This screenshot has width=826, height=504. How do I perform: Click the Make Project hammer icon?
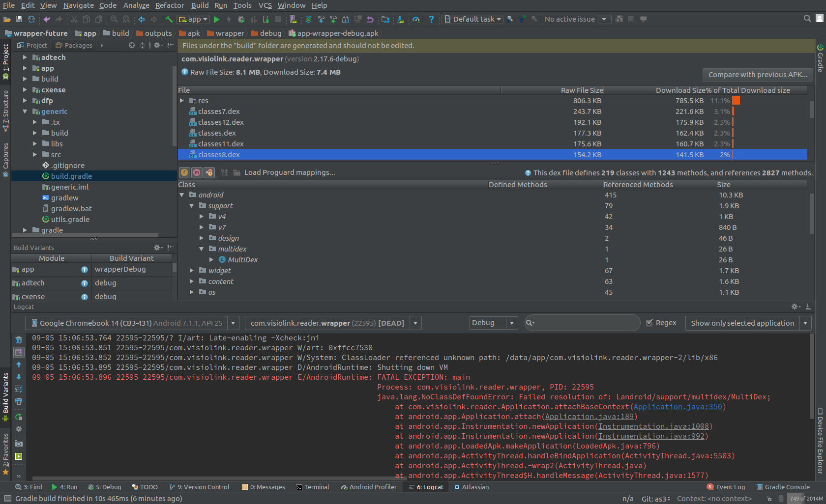[x=169, y=19]
